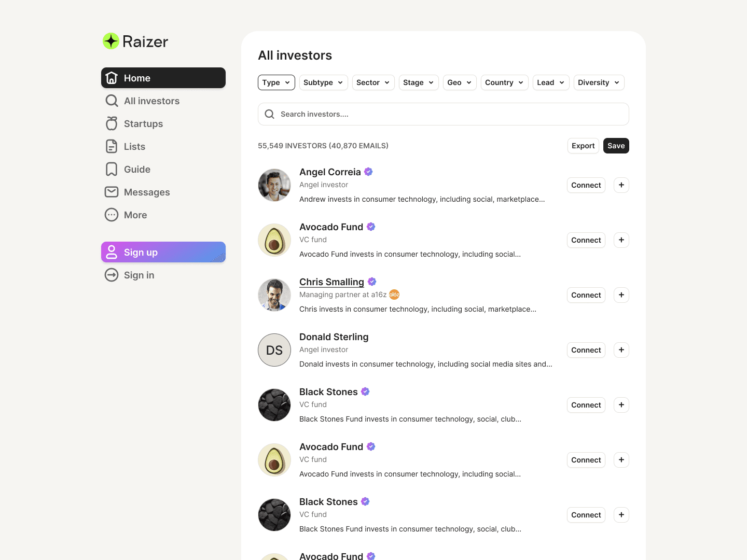
Task: Connect with Donald Sterling
Action: pyautogui.click(x=586, y=350)
